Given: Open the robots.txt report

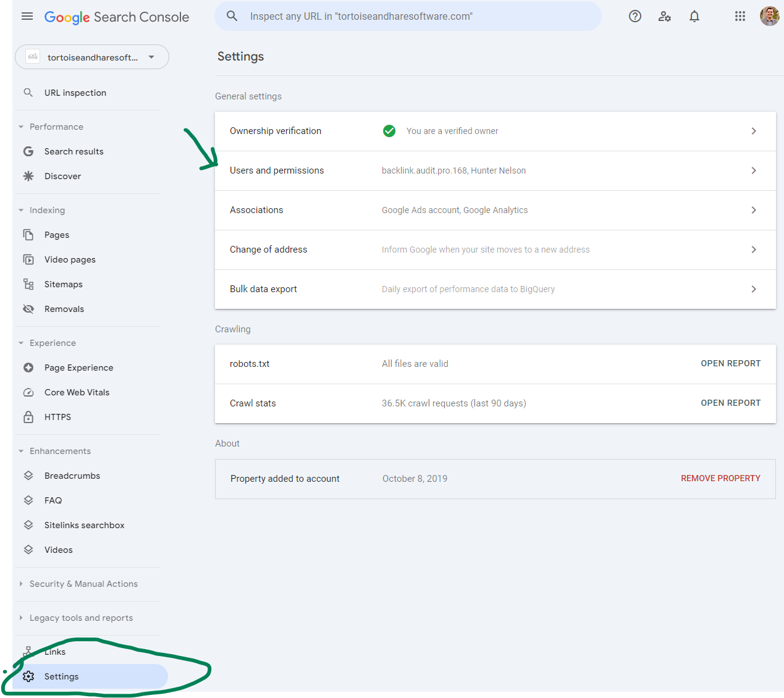Looking at the screenshot, I should tap(730, 364).
